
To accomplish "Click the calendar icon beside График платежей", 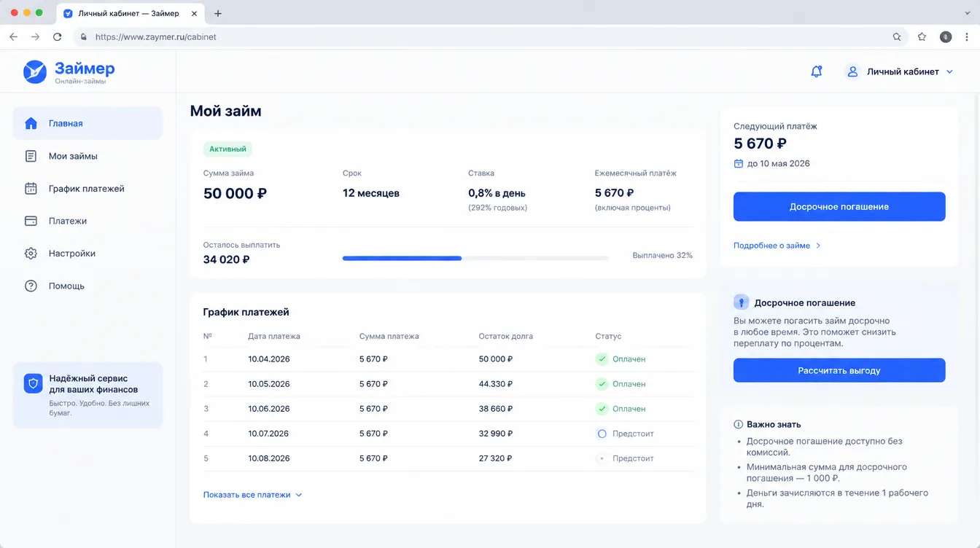I will (x=31, y=188).
